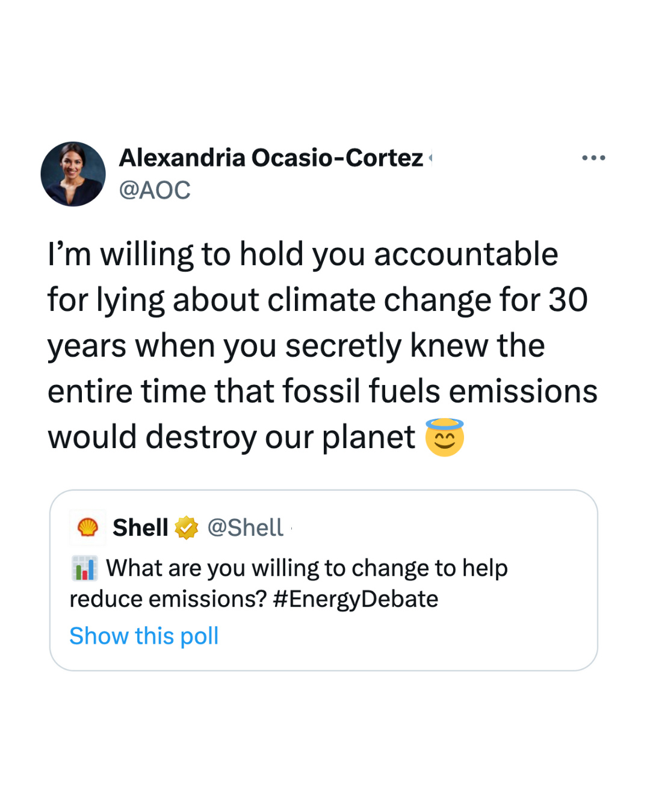Click AOC's profile picture
This screenshot has width=650, height=812.
click(73, 174)
